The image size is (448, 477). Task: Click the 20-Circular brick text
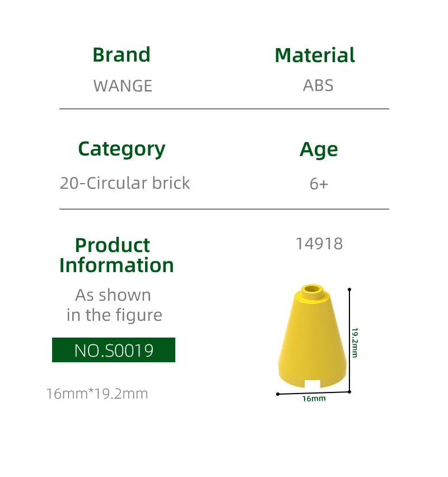pos(125,183)
